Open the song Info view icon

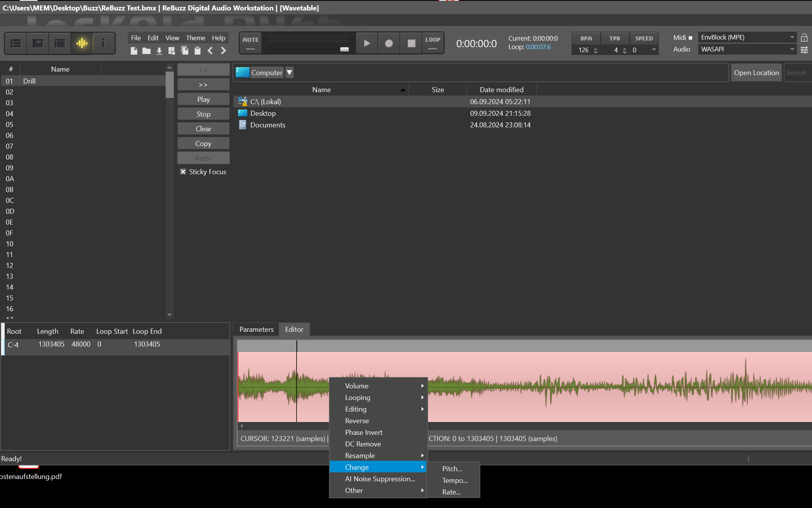(x=103, y=43)
